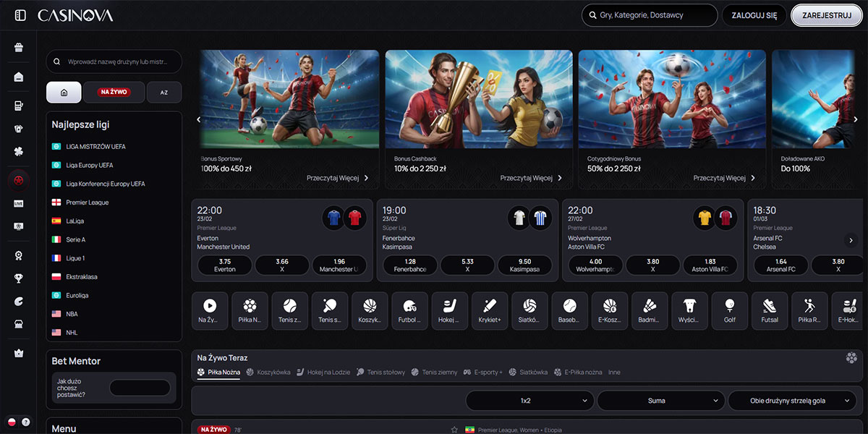Open the Koszykówka sport category icon
This screenshot has height=434, width=868.
pos(370,311)
